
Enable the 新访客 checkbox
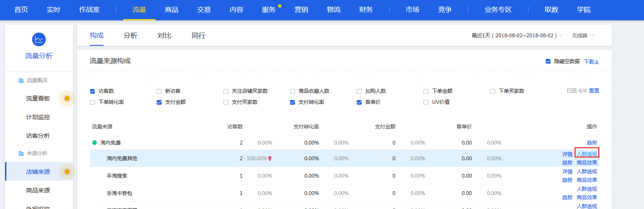point(159,91)
